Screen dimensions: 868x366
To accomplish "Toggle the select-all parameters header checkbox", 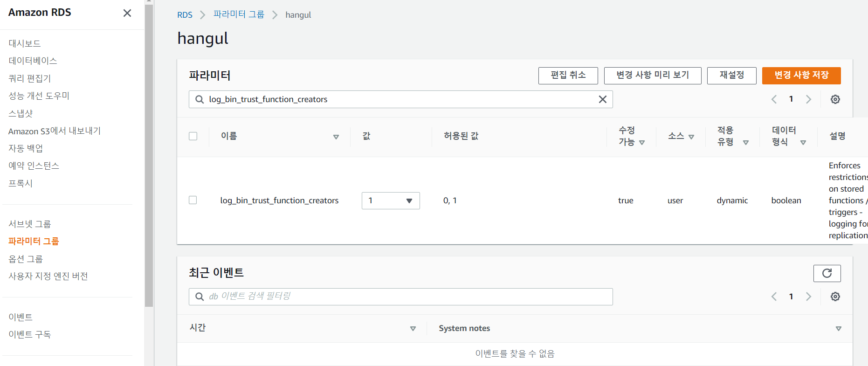I will [193, 136].
